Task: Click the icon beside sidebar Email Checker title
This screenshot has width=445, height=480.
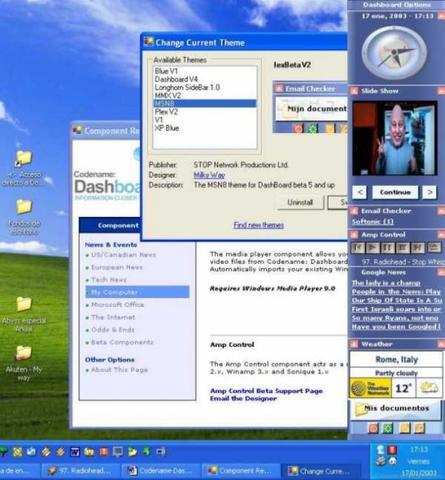Action: click(354, 211)
